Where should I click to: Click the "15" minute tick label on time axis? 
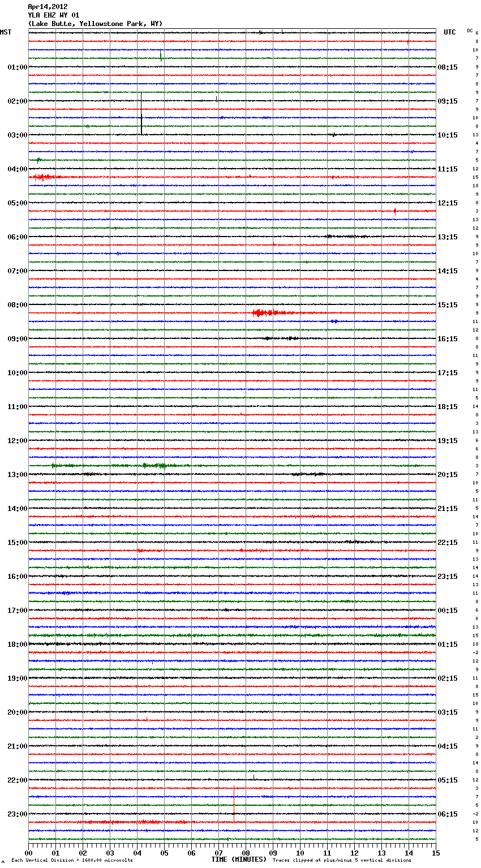pos(436,853)
